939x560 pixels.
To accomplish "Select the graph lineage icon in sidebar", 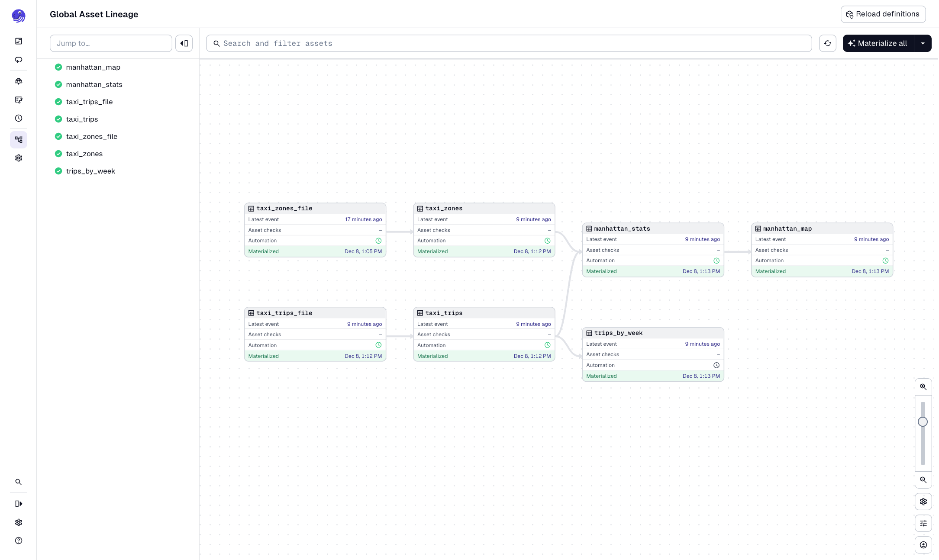I will [x=19, y=140].
